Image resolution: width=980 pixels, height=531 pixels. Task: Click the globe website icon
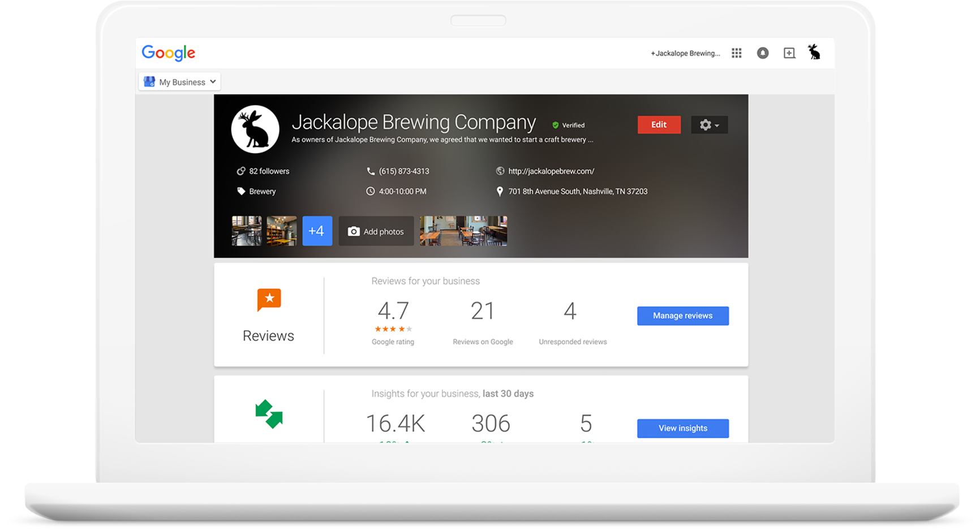(x=500, y=171)
